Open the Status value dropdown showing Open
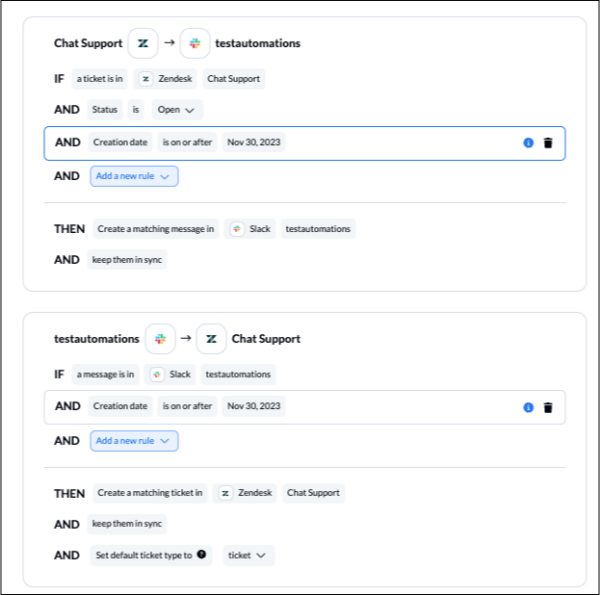 tap(175, 110)
